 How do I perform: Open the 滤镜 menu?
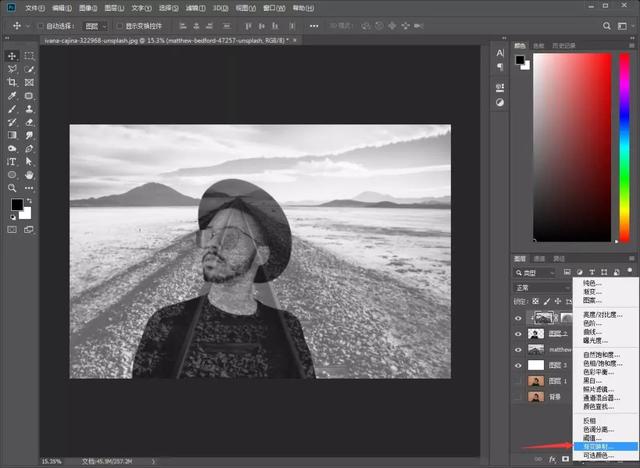(x=196, y=8)
